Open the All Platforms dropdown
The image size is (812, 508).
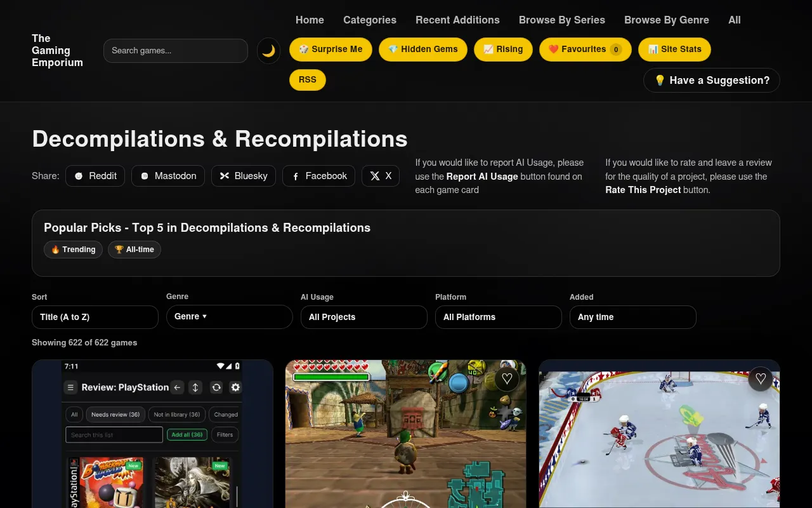(499, 317)
